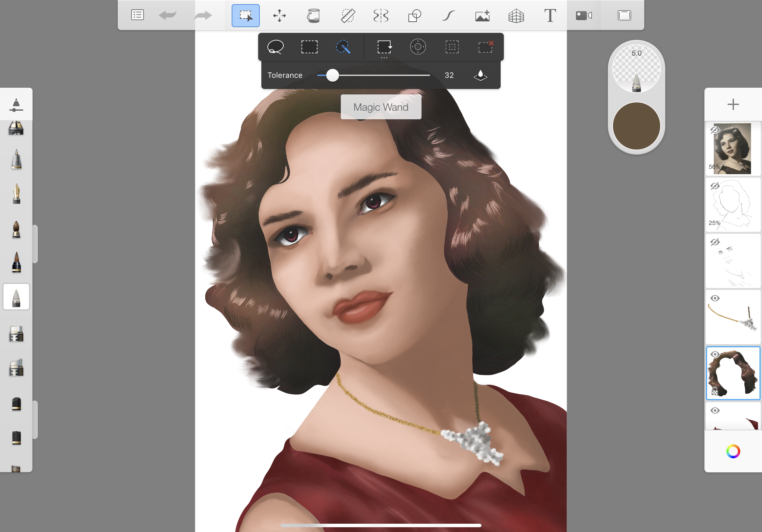Click the Magic Wand tooltip label
The width and height of the screenshot is (762, 532).
(381, 107)
